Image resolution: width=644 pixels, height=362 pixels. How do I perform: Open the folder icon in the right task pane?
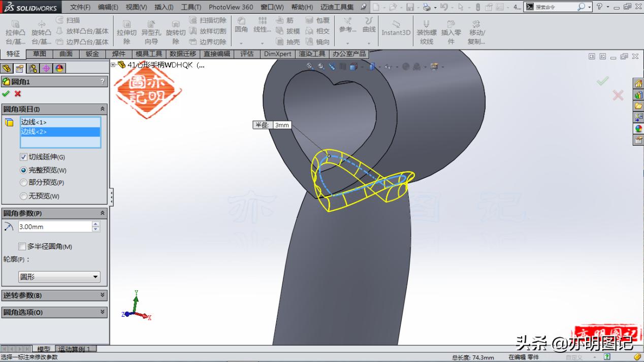638,106
